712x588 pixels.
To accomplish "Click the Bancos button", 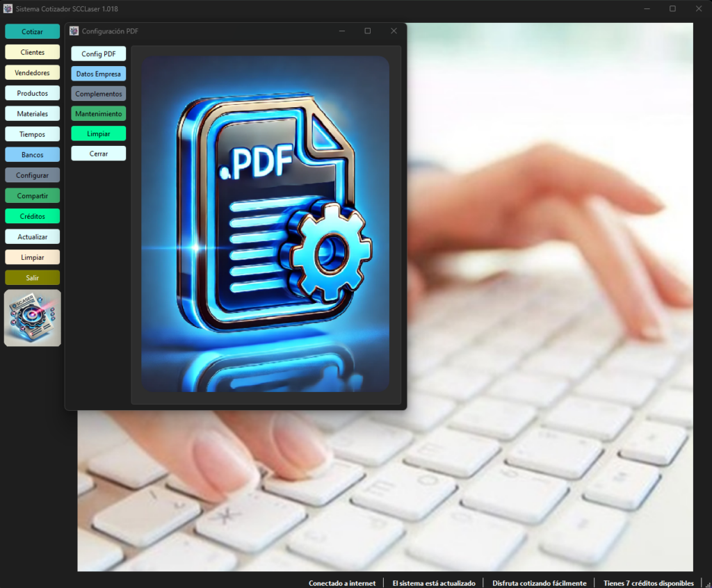I will 32,155.
